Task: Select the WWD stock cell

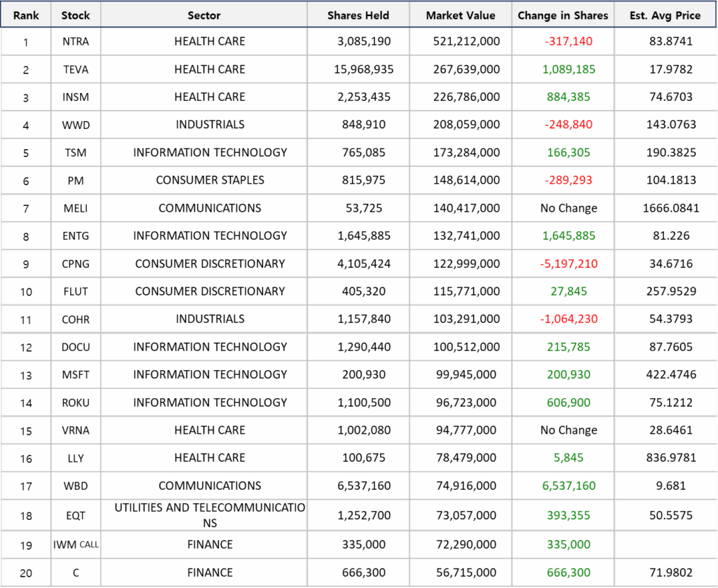Action: click(76, 125)
